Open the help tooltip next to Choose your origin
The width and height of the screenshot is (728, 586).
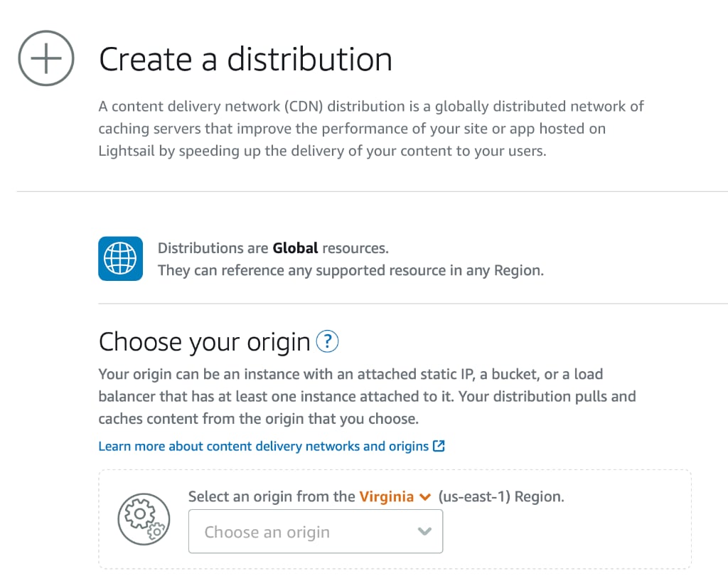click(328, 341)
